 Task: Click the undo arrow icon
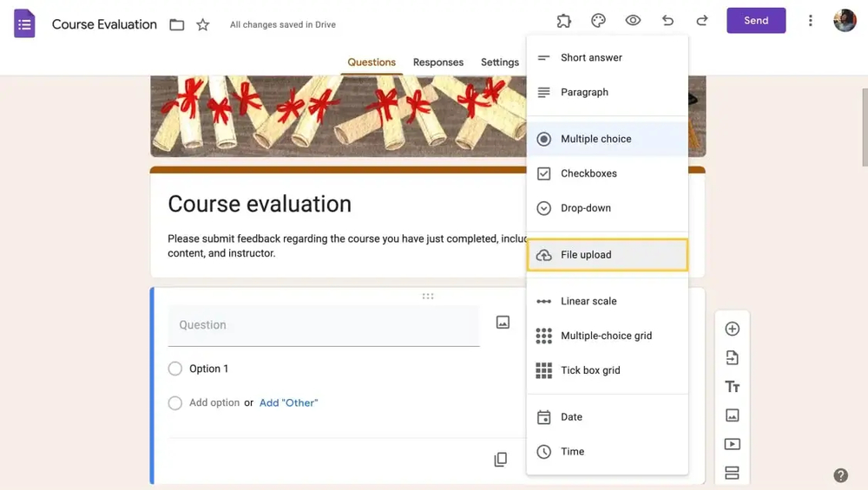(x=667, y=21)
